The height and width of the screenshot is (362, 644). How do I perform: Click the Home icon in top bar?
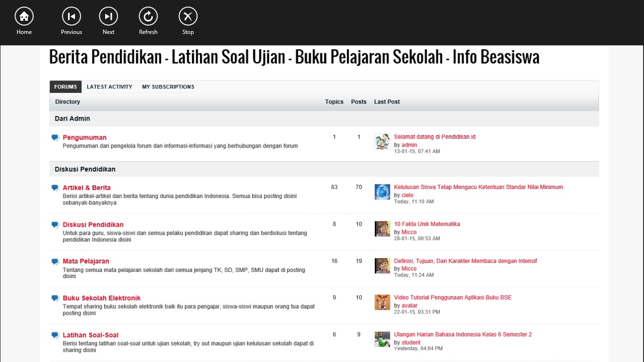click(24, 17)
